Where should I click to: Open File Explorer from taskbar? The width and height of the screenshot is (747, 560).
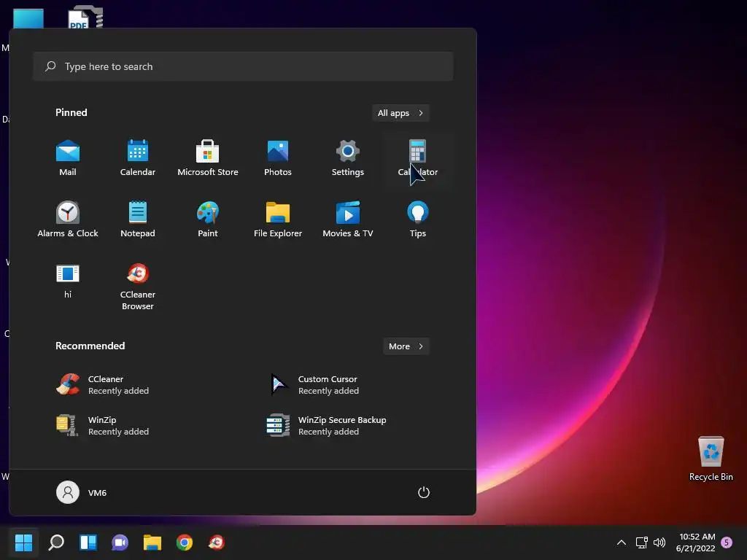(152, 542)
